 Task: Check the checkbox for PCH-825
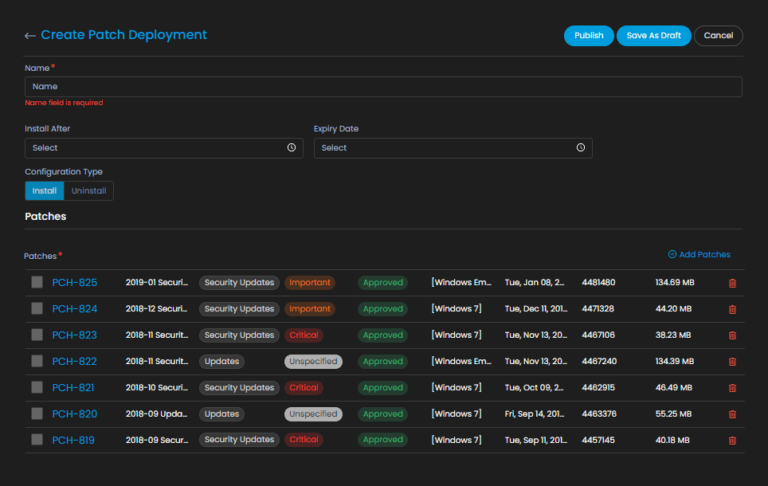coord(37,283)
